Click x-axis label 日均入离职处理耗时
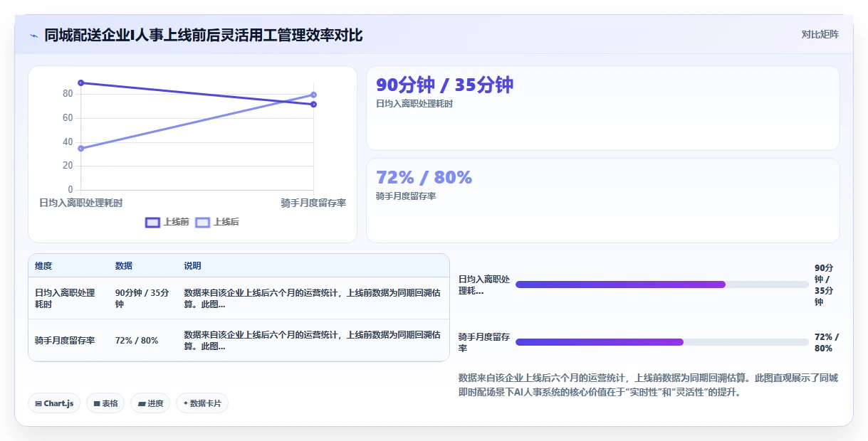The image size is (868, 441). pyautogui.click(x=80, y=203)
